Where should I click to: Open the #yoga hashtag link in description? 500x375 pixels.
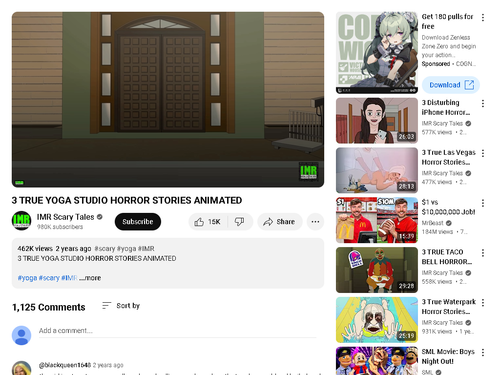coord(27,278)
